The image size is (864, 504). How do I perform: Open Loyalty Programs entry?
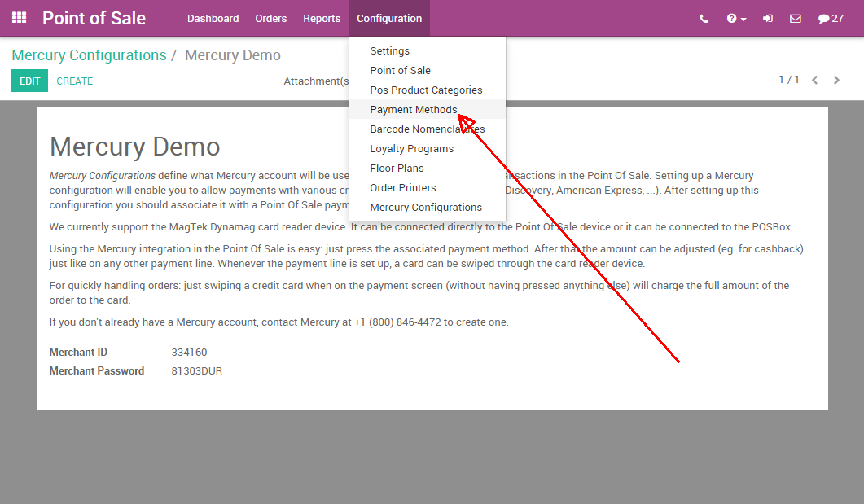coord(427,149)
